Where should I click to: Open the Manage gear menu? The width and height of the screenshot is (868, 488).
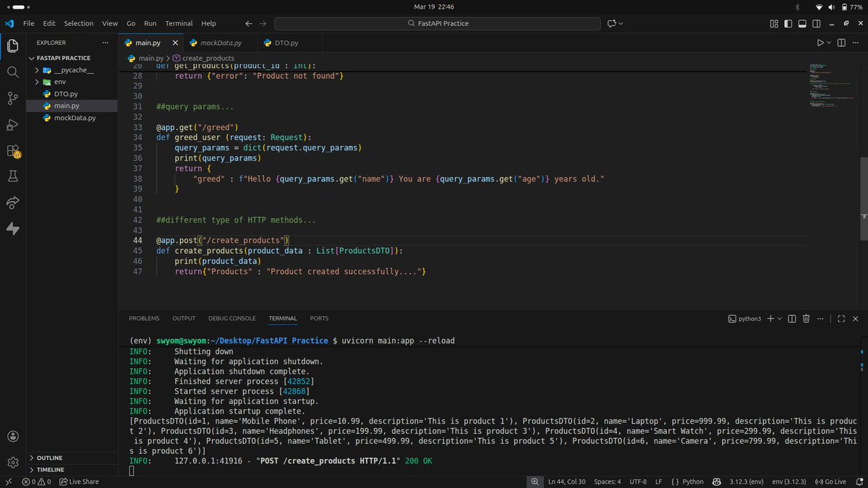click(x=12, y=462)
